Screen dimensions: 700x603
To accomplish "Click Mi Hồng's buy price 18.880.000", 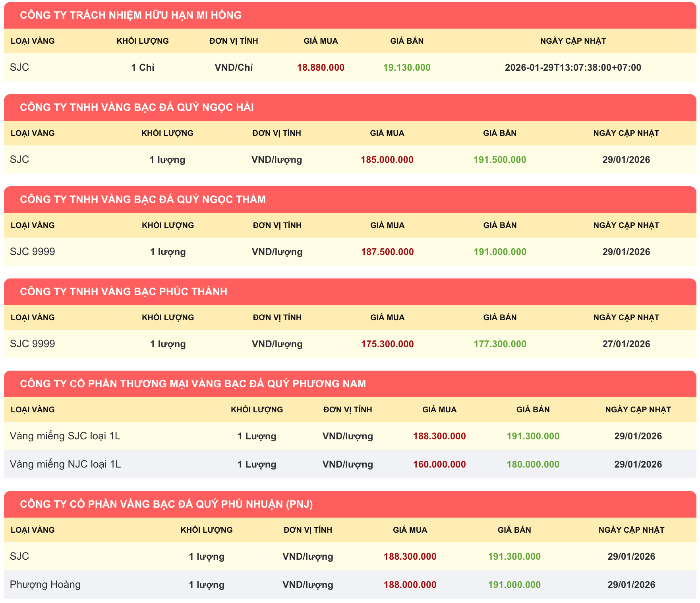I will 321,68.
